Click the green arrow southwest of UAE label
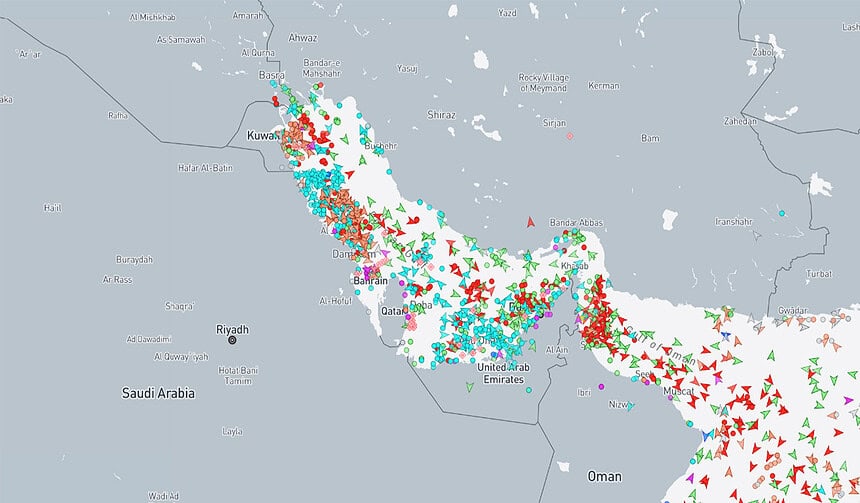 coord(469,385)
